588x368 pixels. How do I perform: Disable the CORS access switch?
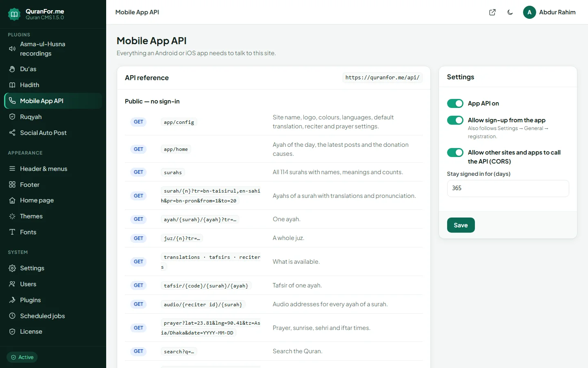point(455,153)
